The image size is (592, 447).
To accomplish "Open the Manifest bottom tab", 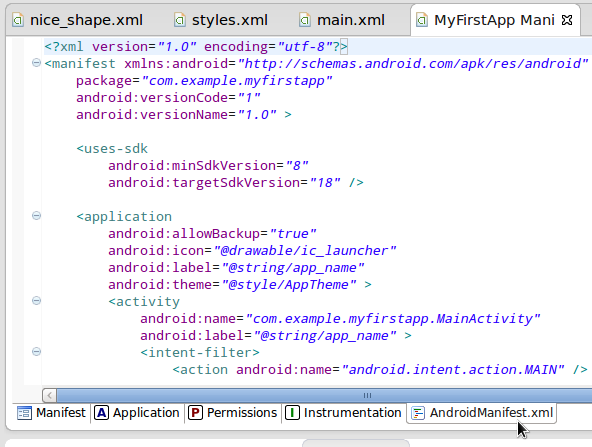I will pos(51,413).
